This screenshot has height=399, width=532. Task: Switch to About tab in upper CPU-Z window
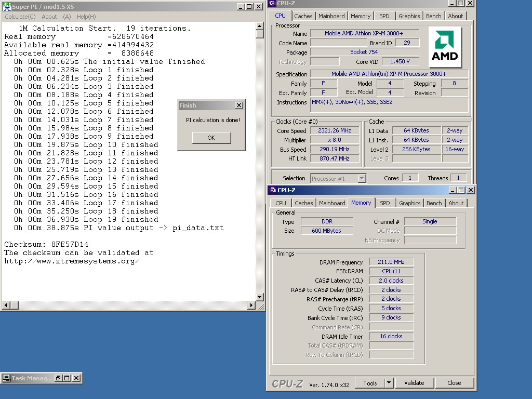[455, 16]
